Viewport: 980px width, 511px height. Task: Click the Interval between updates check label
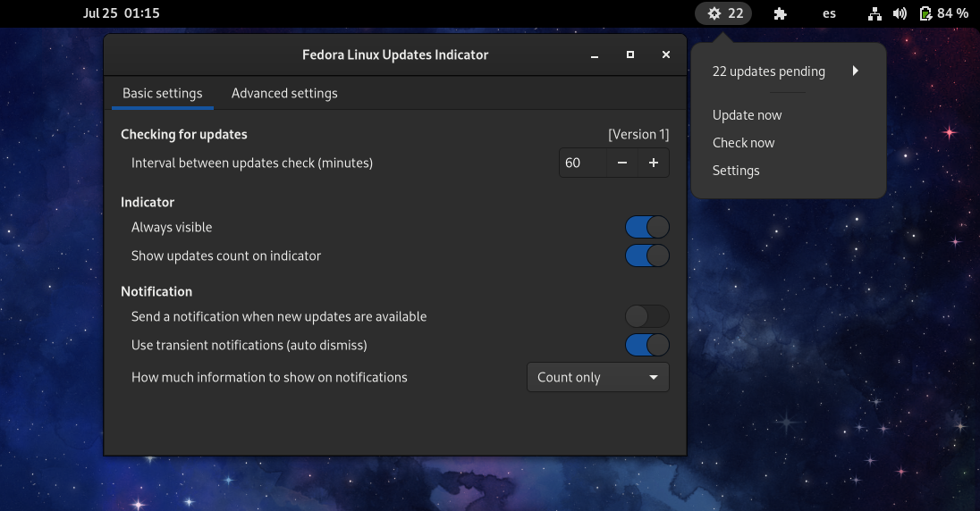pyautogui.click(x=252, y=163)
